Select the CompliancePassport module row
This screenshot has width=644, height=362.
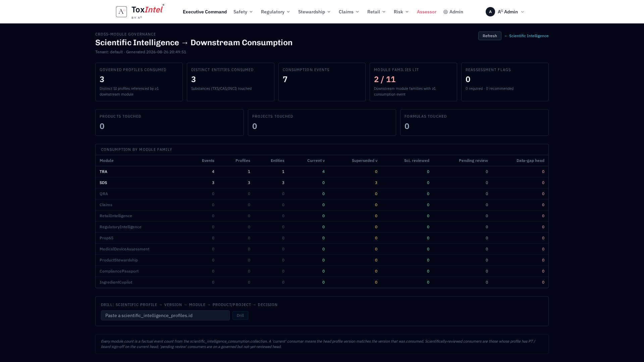pyautogui.click(x=322, y=271)
